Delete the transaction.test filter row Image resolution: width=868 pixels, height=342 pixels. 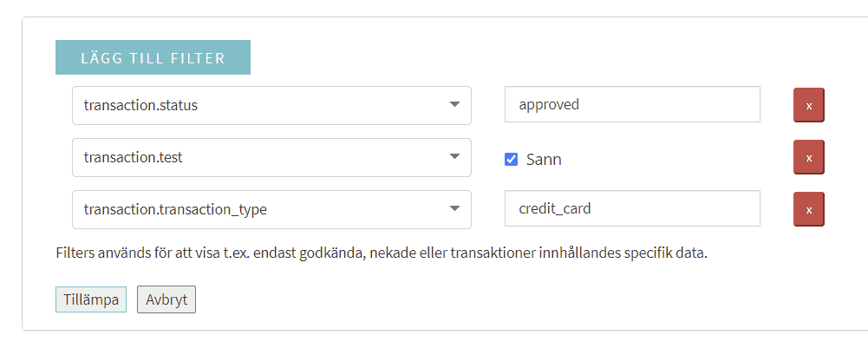(x=809, y=157)
